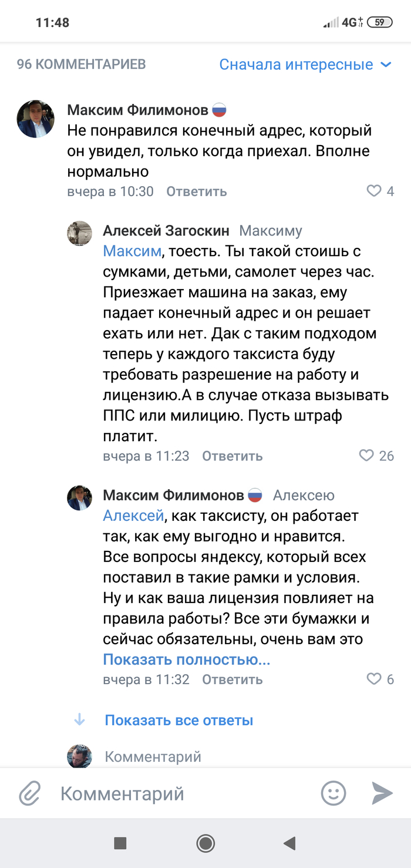Focus the bottom 'Комментарий' text field
The width and height of the screenshot is (411, 868).
click(x=176, y=794)
